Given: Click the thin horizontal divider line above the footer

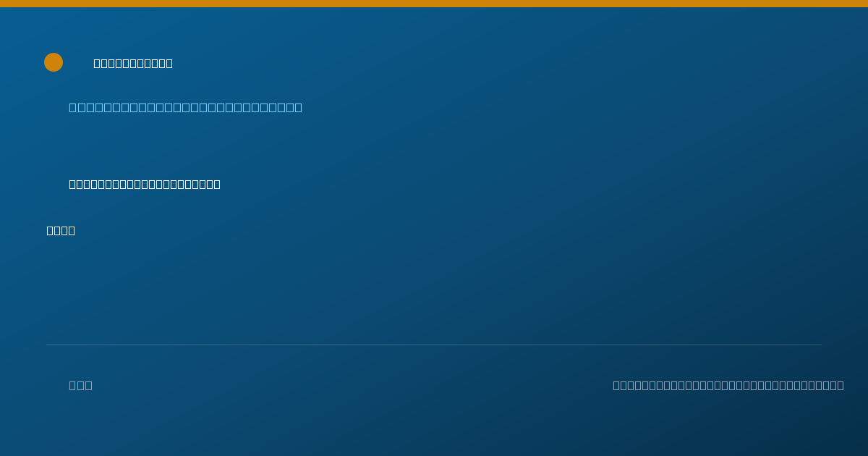Looking at the screenshot, I should (434, 345).
